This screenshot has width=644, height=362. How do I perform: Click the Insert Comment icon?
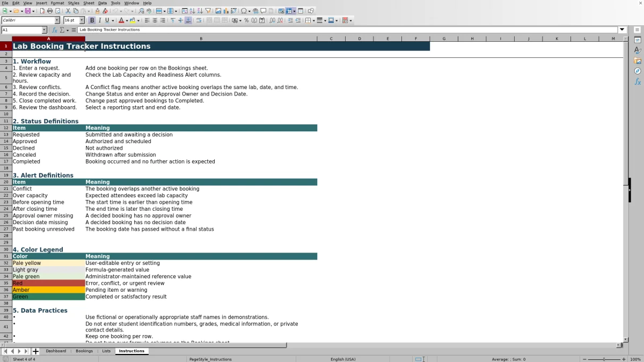(x=264, y=11)
